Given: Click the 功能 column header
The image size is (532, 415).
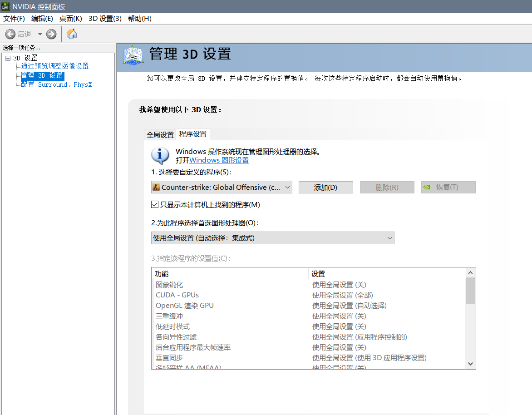Looking at the screenshot, I should pos(230,273).
